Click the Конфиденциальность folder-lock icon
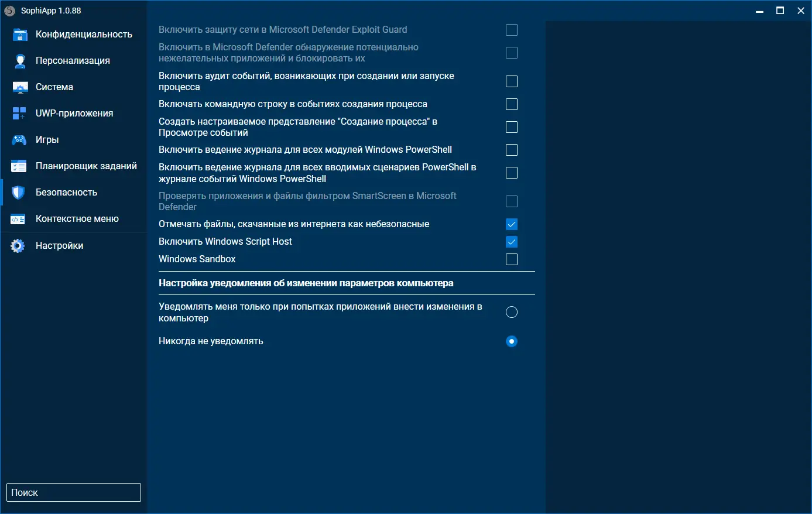 [x=20, y=35]
